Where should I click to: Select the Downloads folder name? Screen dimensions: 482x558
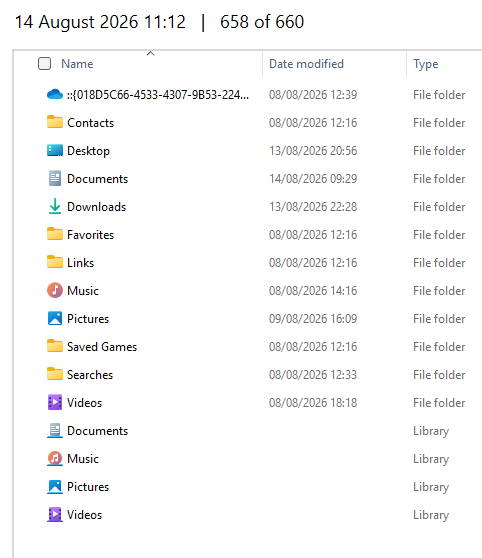pos(96,207)
